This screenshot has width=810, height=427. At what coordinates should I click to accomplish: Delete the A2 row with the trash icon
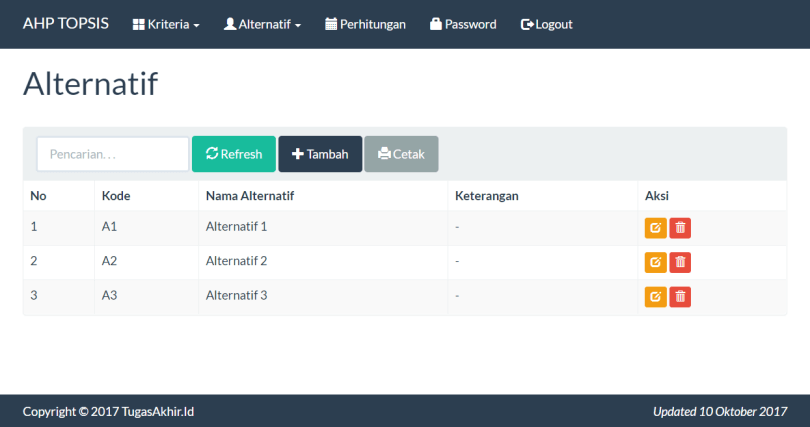click(x=680, y=262)
